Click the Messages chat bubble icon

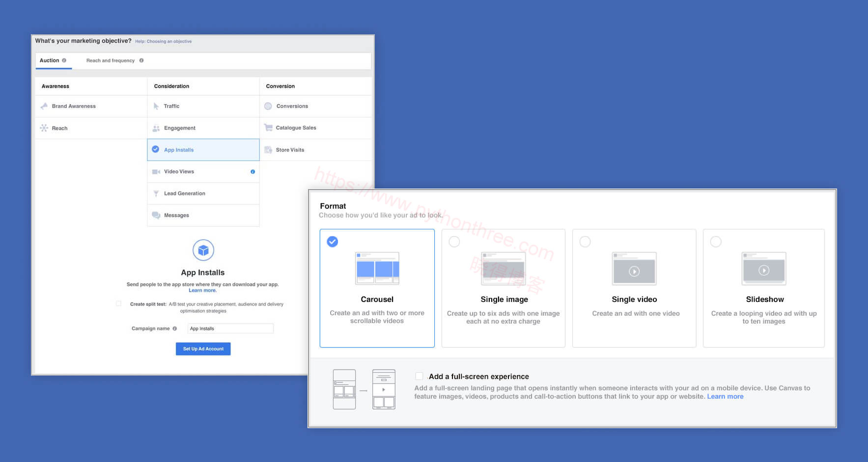(156, 215)
